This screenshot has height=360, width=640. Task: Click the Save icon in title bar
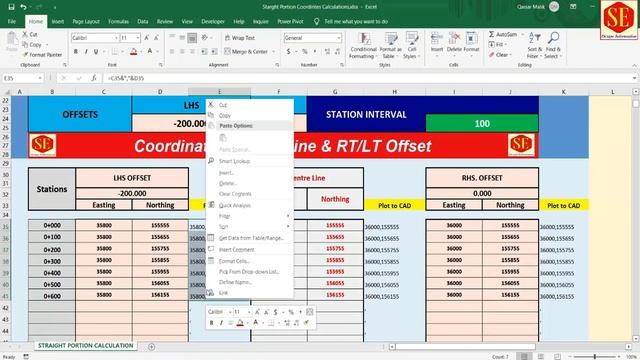coord(11,7)
